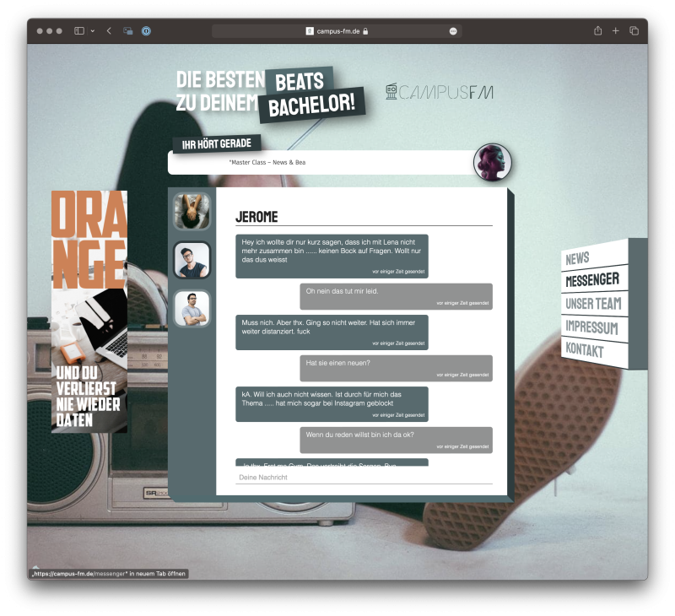Click the Share icon in toolbar
Screen dimensions: 675x616
pyautogui.click(x=597, y=30)
